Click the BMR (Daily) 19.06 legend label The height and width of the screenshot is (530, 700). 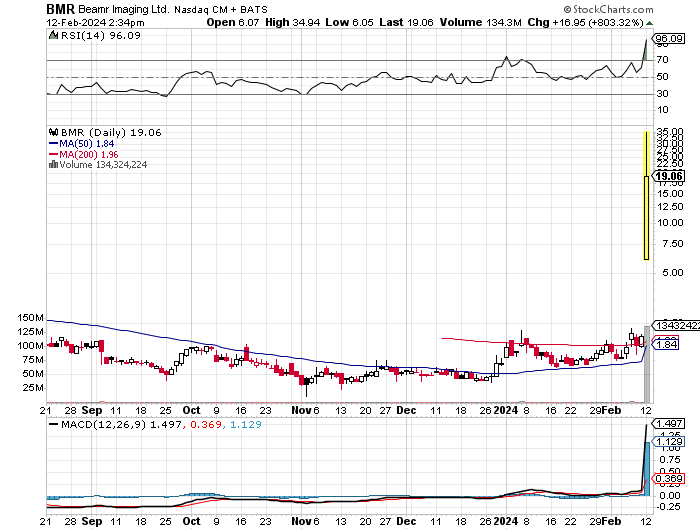(x=111, y=133)
